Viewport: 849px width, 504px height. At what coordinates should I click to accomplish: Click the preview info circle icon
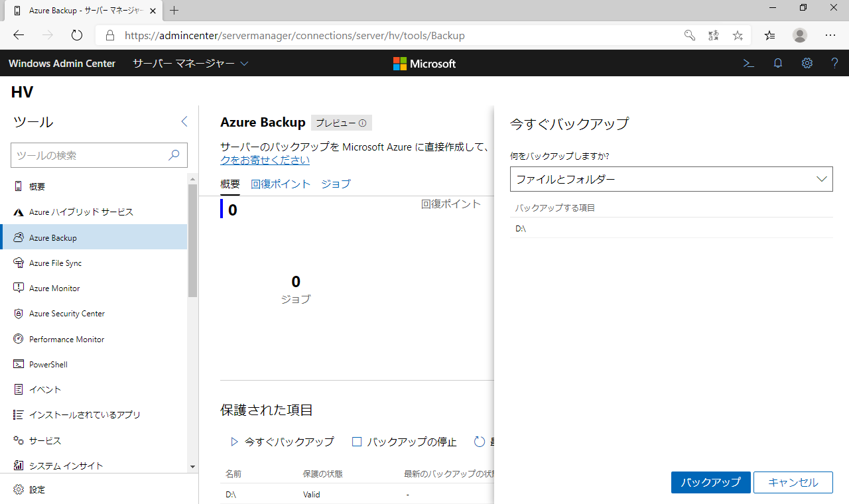(363, 123)
